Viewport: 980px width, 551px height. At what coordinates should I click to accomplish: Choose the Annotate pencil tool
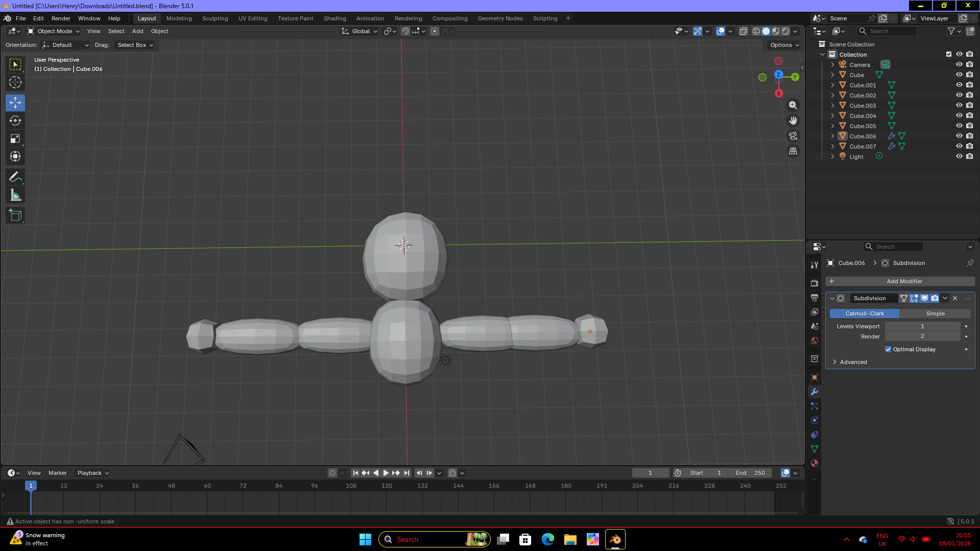coord(15,177)
